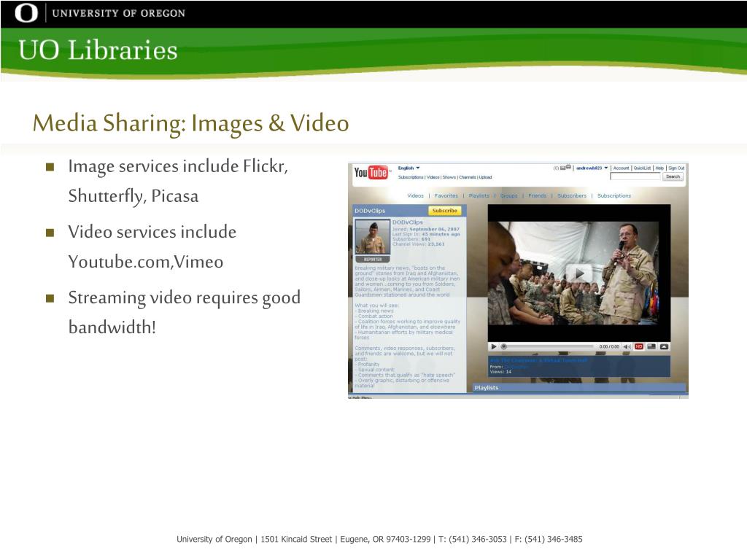Open Videos in YouTube top navigation

pyautogui.click(x=433, y=177)
